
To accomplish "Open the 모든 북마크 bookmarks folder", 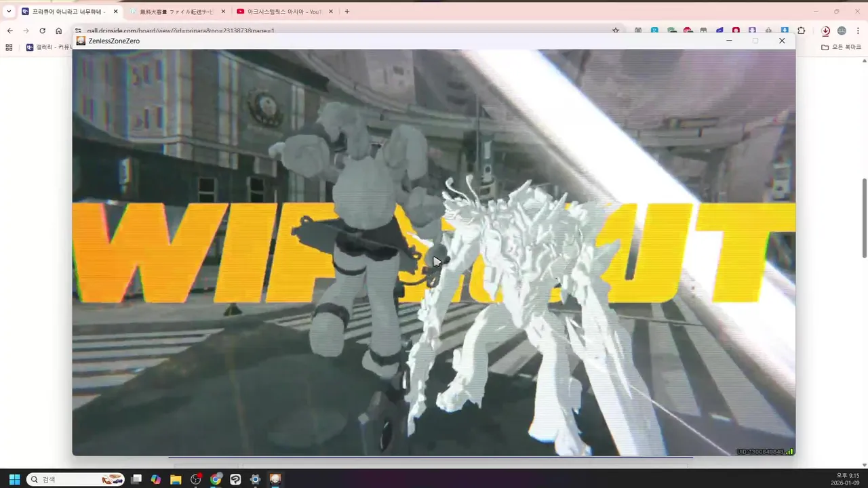I will [841, 47].
